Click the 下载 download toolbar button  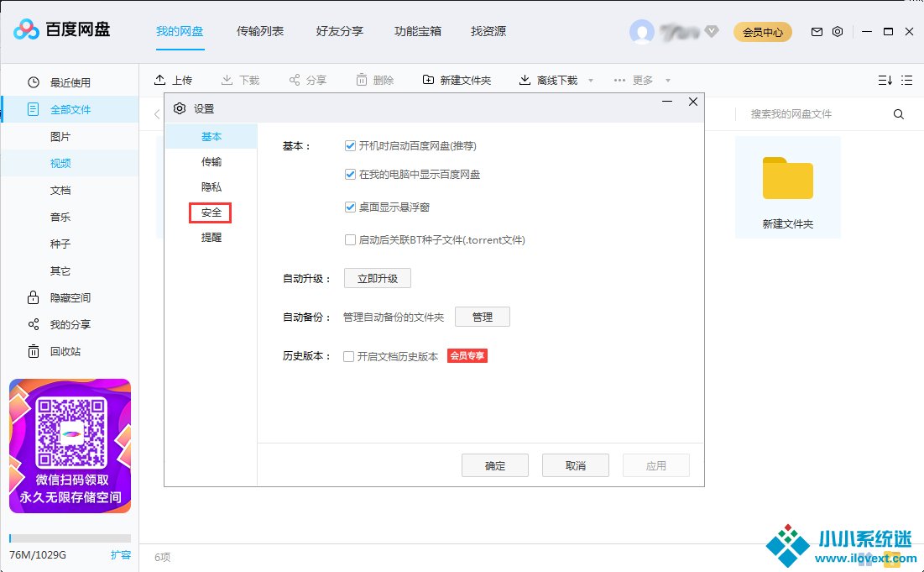[240, 80]
